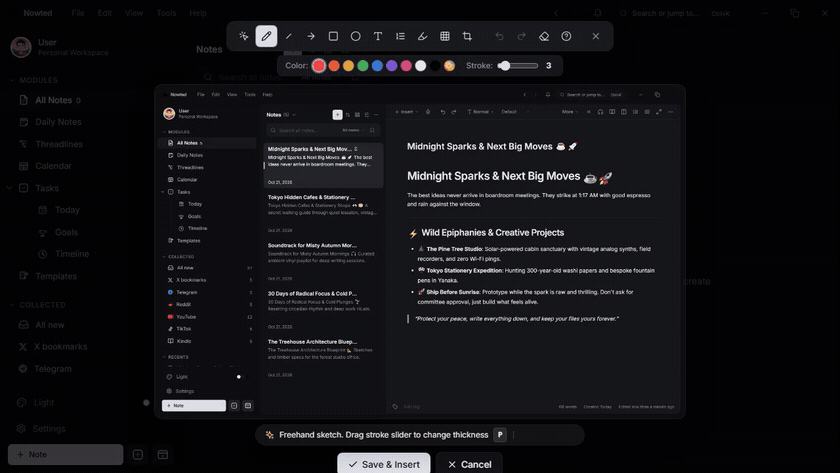Open the Edit menu in Nowted

tap(104, 13)
